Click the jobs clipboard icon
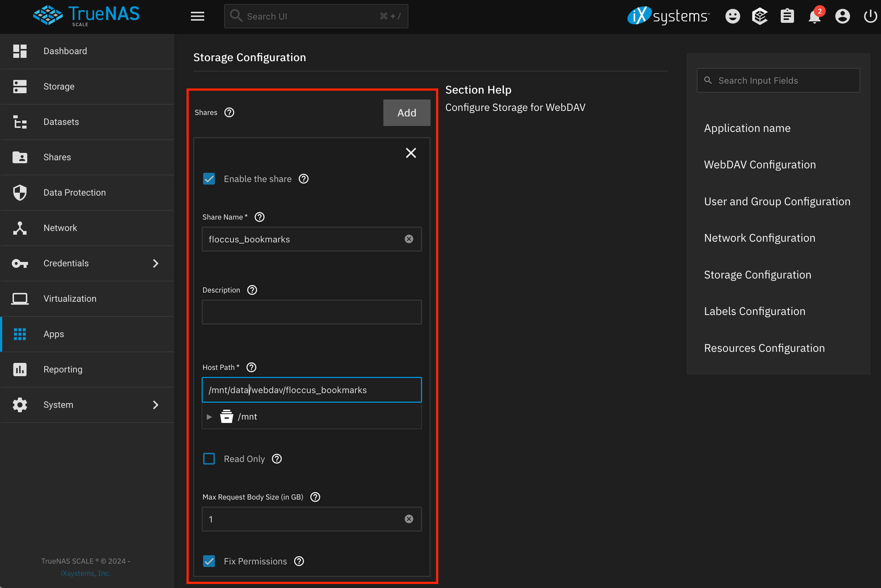The height and width of the screenshot is (588, 881). [x=787, y=16]
